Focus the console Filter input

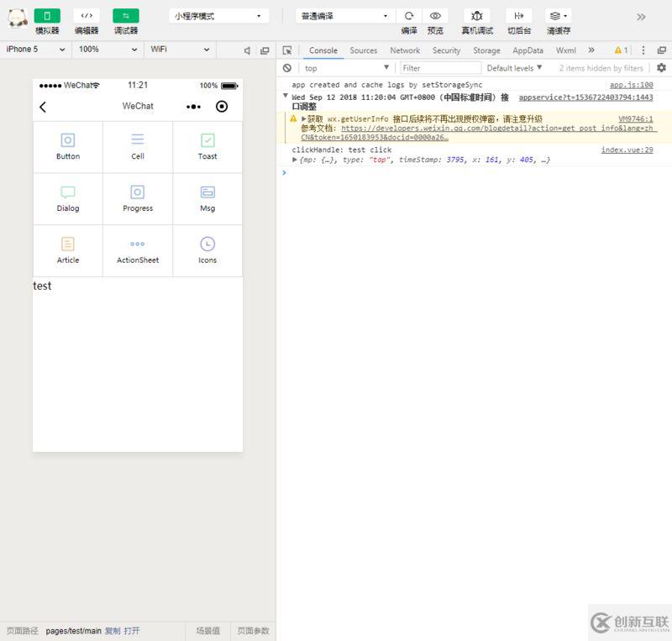pos(440,68)
